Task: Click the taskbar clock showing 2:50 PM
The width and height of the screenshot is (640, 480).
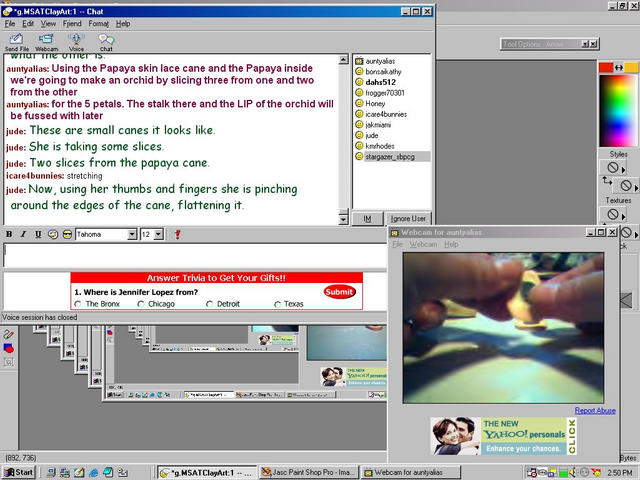Action: pos(619,473)
